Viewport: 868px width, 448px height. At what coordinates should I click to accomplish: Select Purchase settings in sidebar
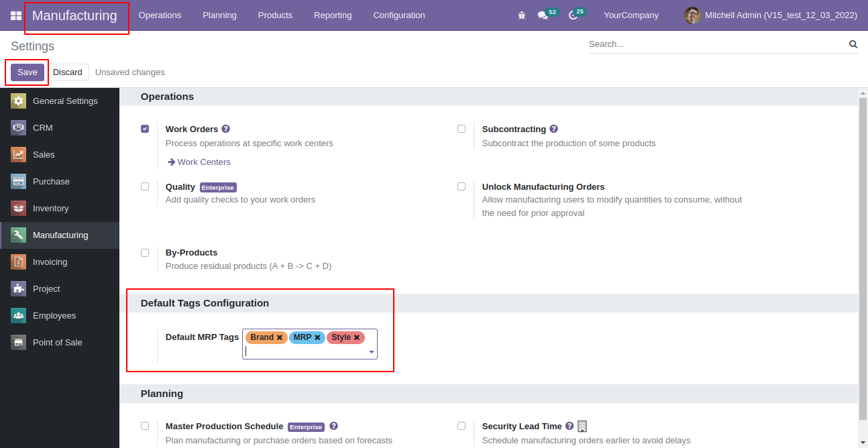pos(60,182)
